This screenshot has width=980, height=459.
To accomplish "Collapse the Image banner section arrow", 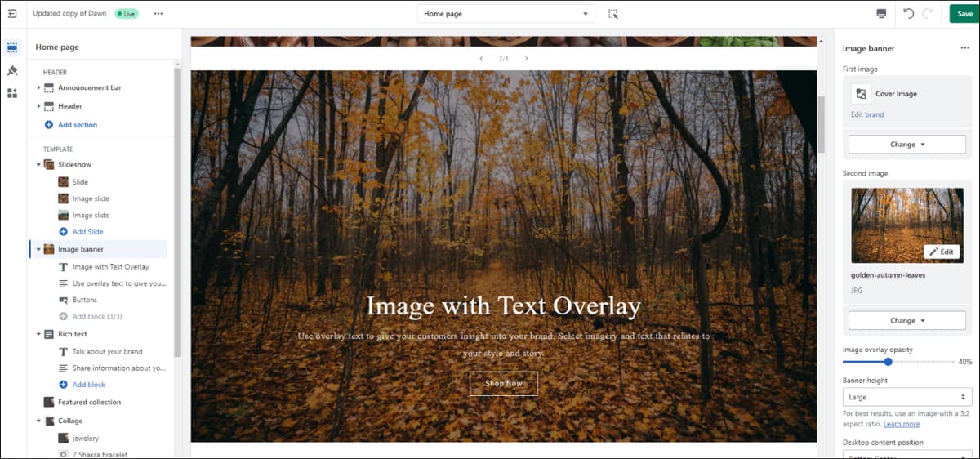I will [38, 249].
